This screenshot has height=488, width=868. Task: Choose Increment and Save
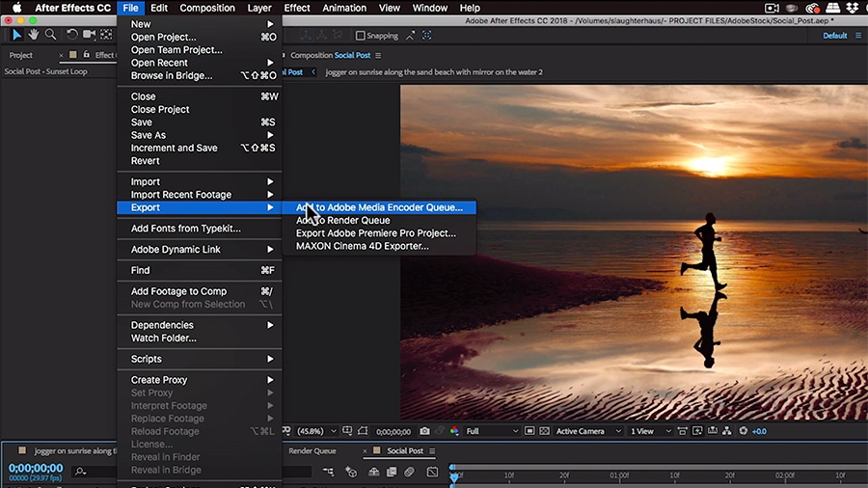(x=200, y=148)
